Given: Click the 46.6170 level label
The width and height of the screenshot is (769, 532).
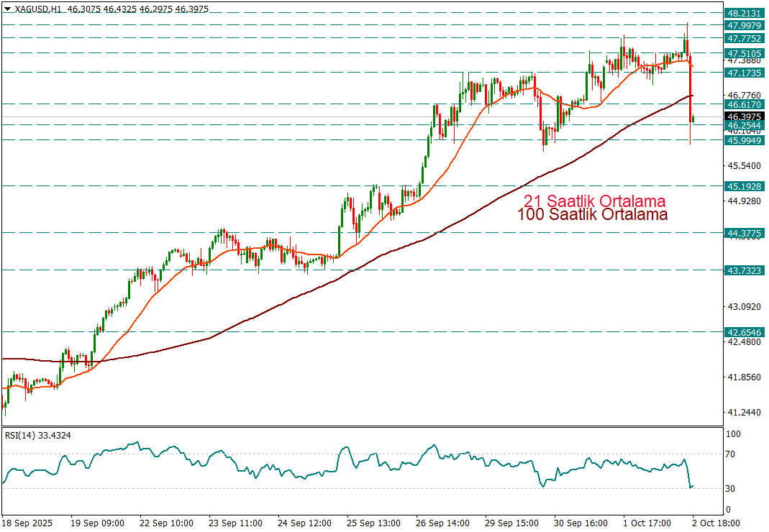Looking at the screenshot, I should point(744,104).
